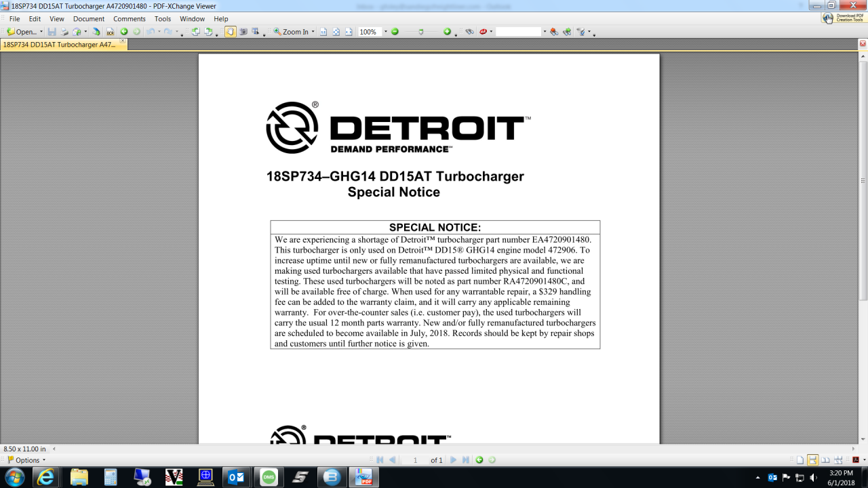
Task: Click the Fit Page icon
Action: coord(336,32)
